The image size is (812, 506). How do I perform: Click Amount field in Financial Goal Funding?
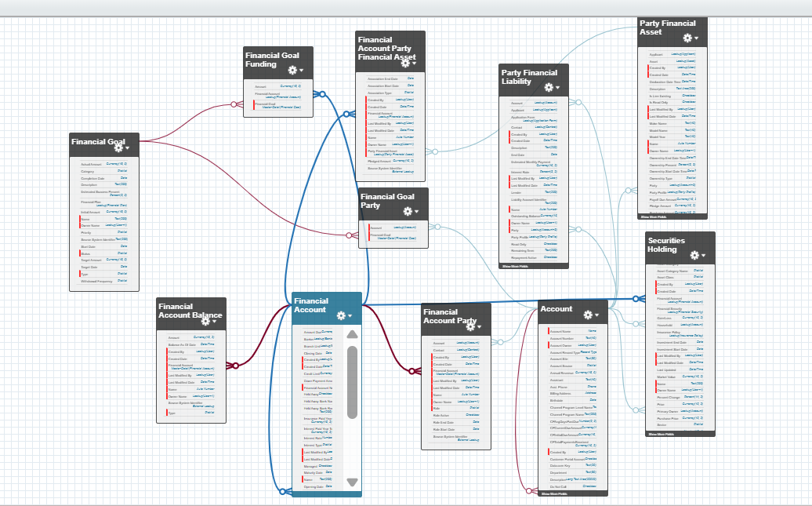click(x=278, y=86)
